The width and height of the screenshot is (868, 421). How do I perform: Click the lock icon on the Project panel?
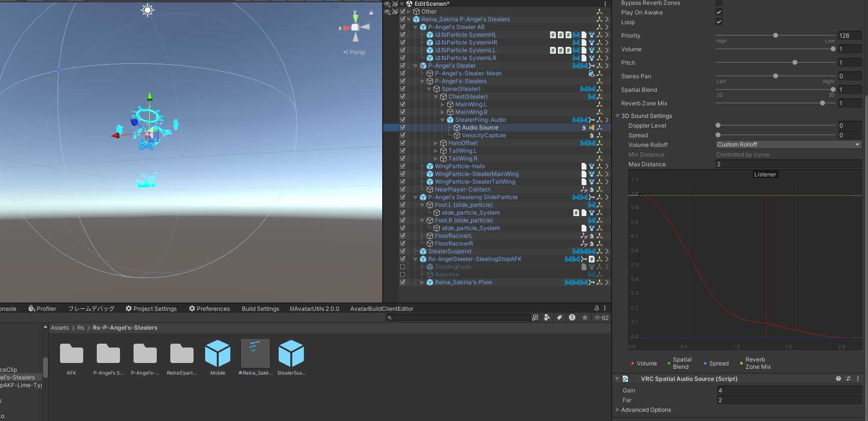(596, 308)
